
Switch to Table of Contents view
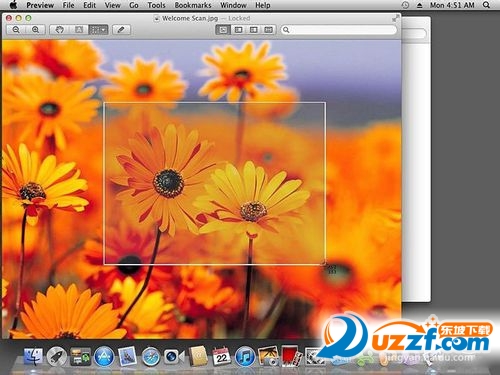[x=254, y=30]
